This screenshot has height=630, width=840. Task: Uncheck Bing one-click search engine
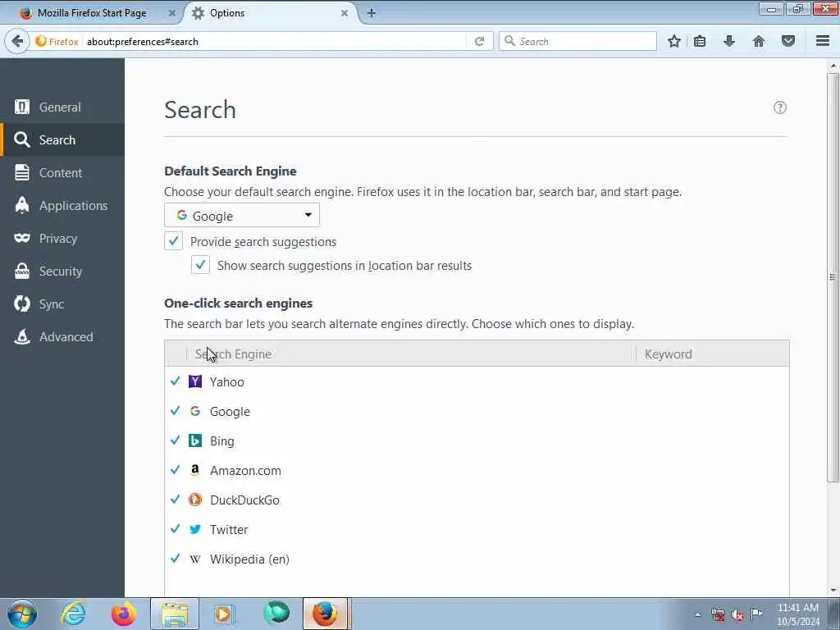click(176, 440)
